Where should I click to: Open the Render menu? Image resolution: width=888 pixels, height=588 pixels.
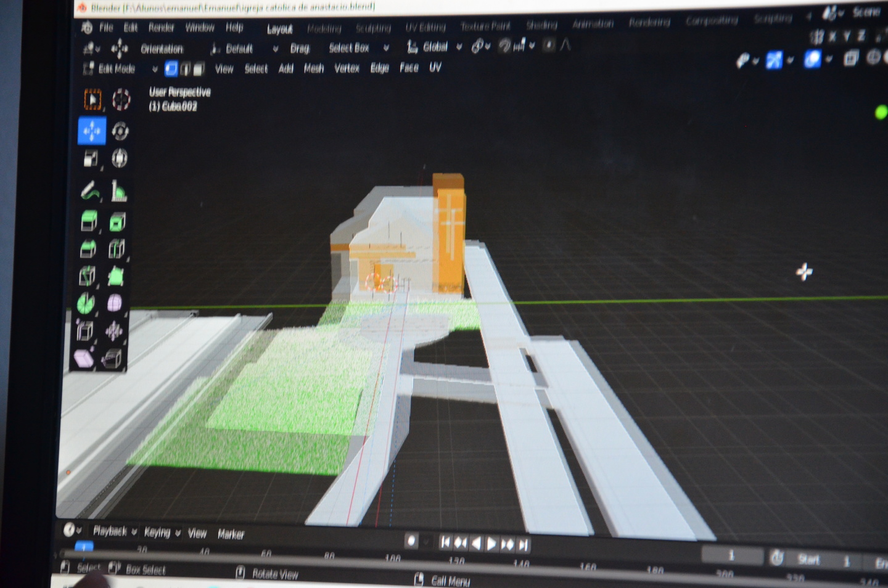point(161,28)
